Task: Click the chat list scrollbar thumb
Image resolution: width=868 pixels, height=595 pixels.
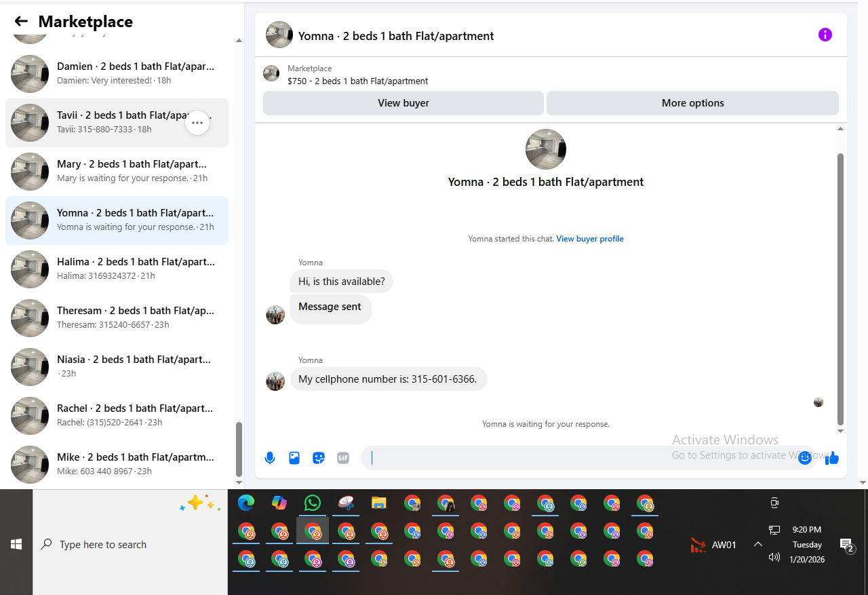Action: 239,449
